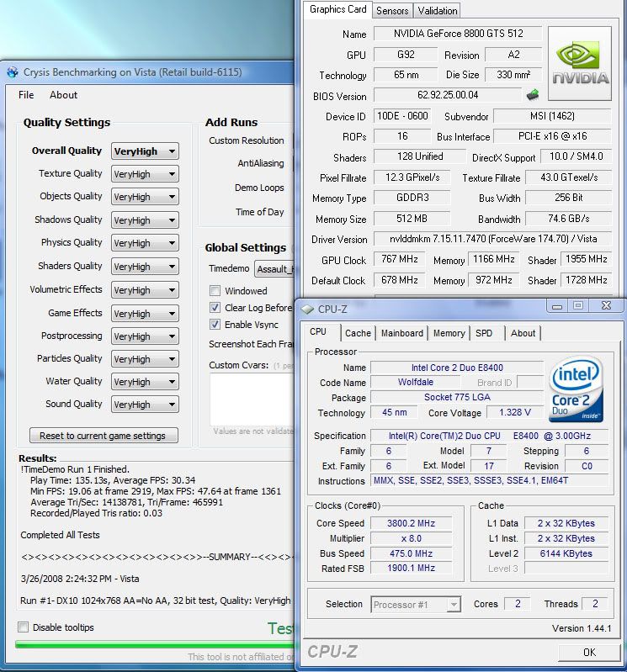Open the Sound Quality dropdown

pyautogui.click(x=145, y=405)
